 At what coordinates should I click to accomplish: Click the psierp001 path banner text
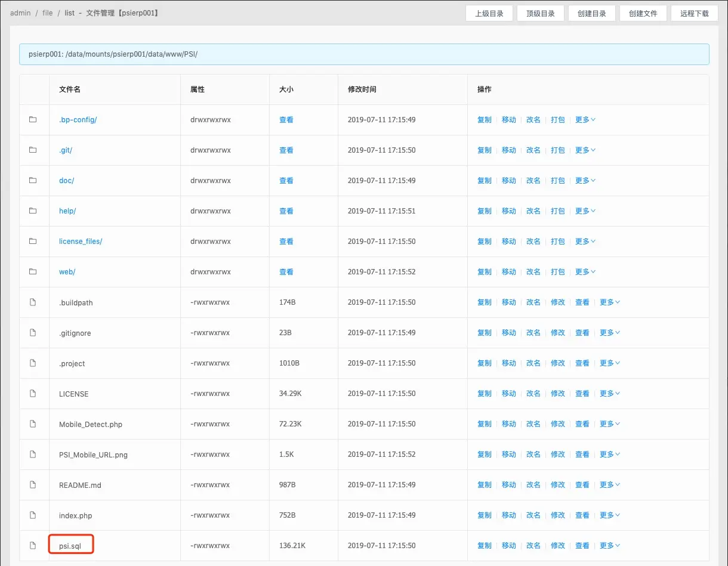coord(113,54)
